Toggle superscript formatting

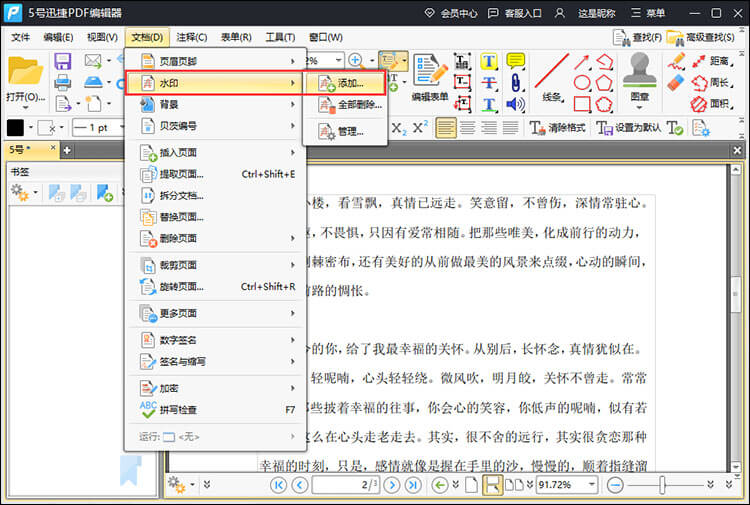click(x=420, y=128)
